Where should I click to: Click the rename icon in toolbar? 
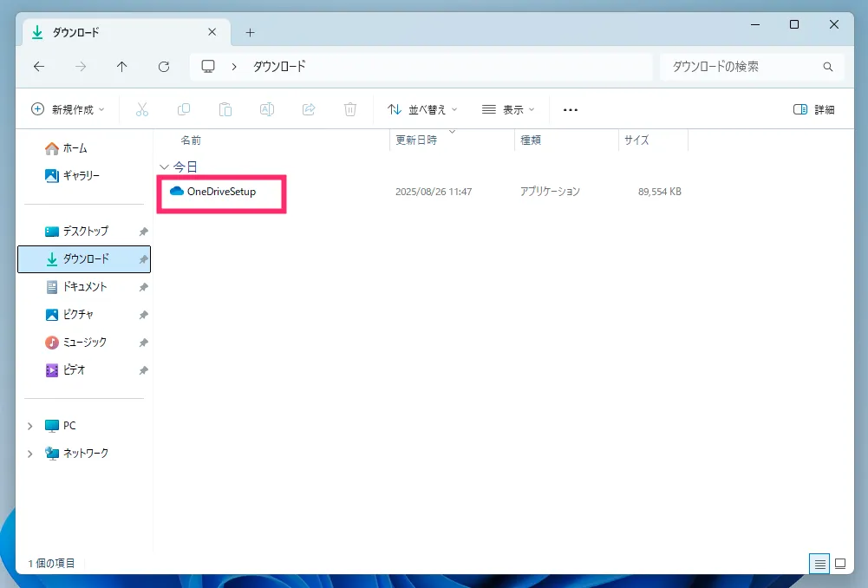[x=267, y=109]
